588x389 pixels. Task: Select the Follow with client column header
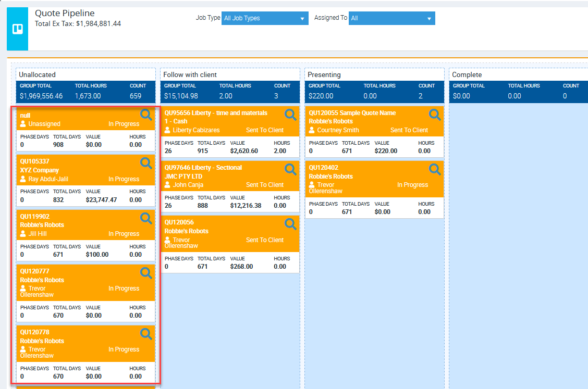click(x=190, y=74)
